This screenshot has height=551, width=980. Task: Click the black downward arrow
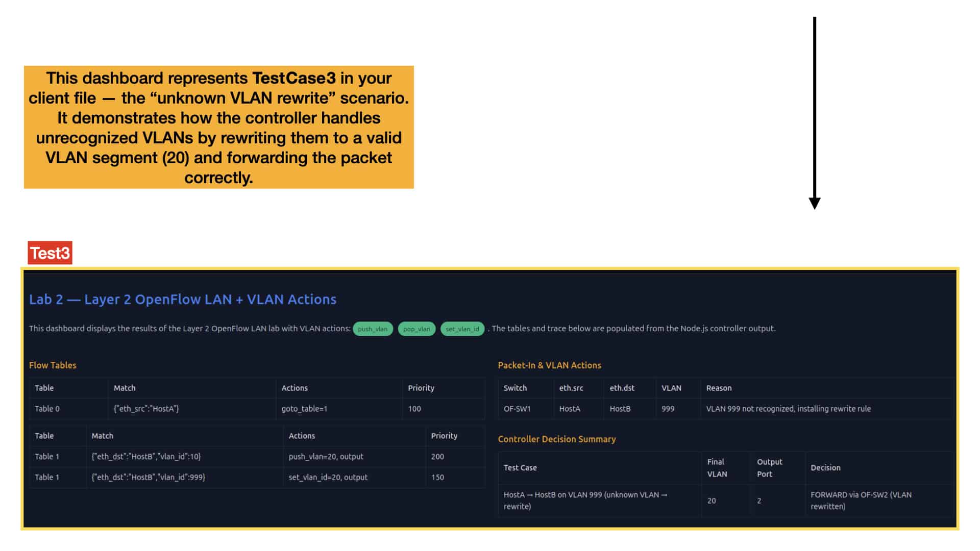(x=815, y=113)
